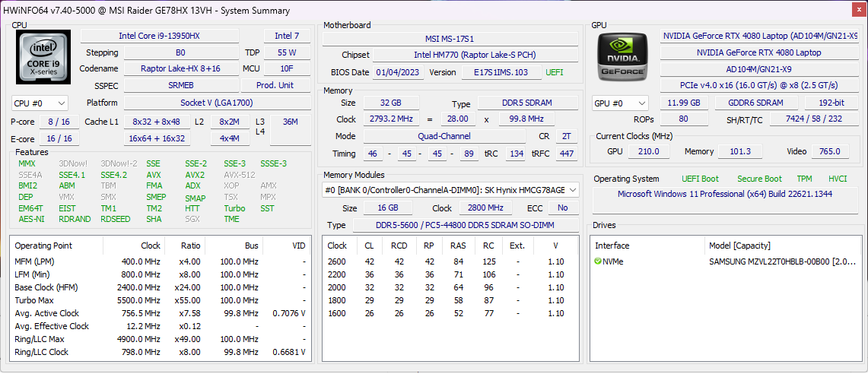Open the CPU #0 selector dropdown
Image resolution: width=868 pixels, height=374 pixels.
[40, 103]
